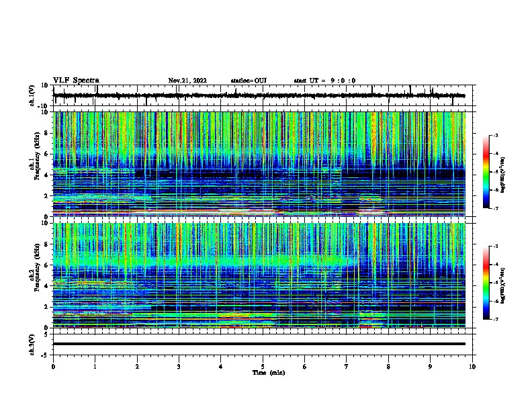Click the "VLF Spectra" plot title
532x411 pixels.
76,81
